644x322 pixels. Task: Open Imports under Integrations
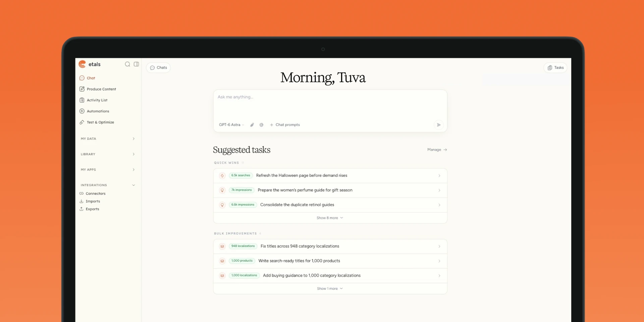pyautogui.click(x=90, y=201)
